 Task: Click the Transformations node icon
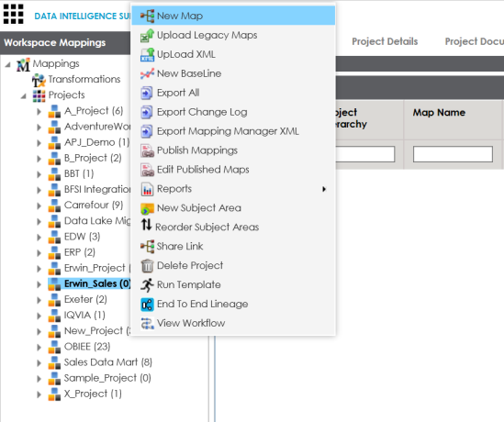click(39, 81)
